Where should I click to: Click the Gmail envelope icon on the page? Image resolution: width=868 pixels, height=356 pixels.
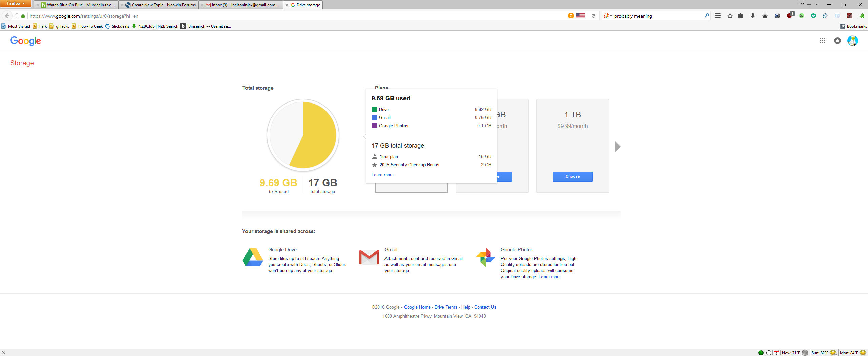[x=369, y=258]
